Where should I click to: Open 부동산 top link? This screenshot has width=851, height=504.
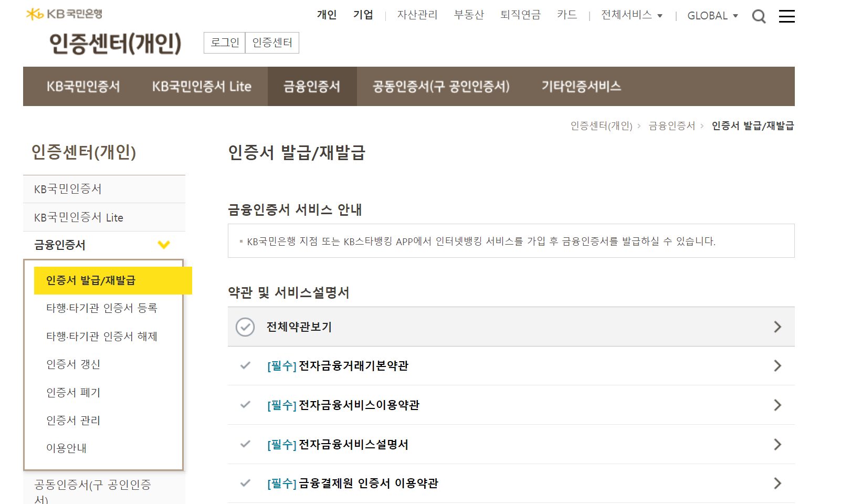point(469,15)
